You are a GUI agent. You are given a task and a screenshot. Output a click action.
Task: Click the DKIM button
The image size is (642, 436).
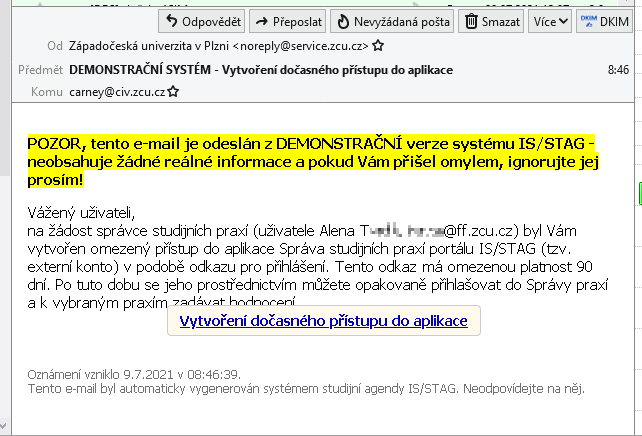(x=604, y=21)
